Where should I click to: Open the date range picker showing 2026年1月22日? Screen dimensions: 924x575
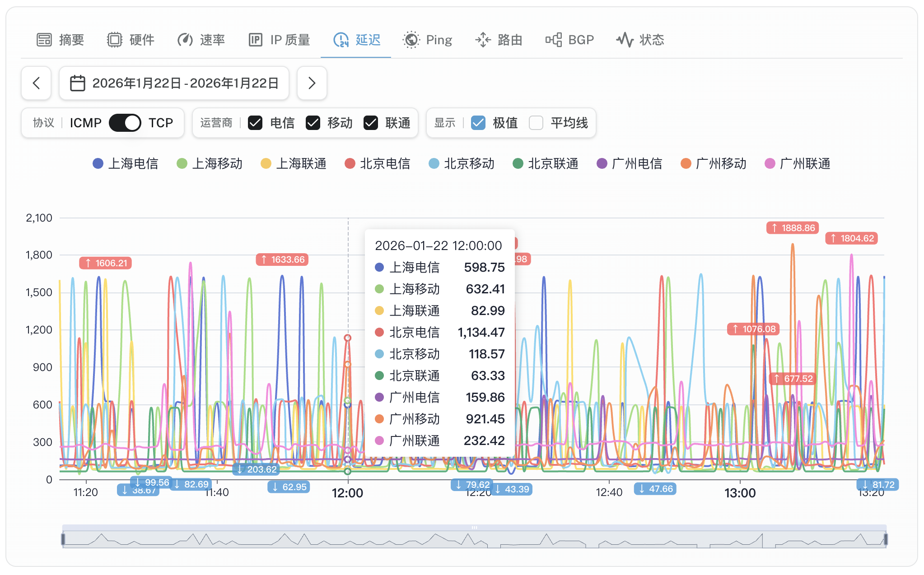tap(185, 83)
